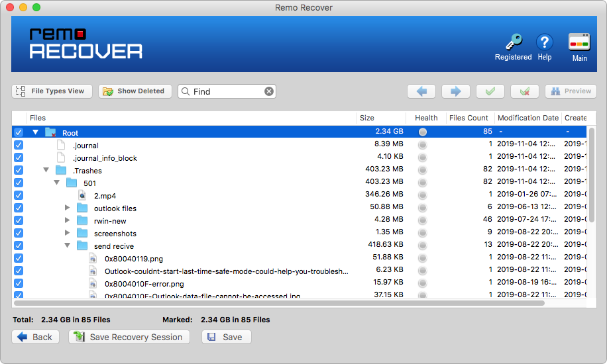Sort by the Files Count column header
The image size is (607, 364).
pos(470,118)
